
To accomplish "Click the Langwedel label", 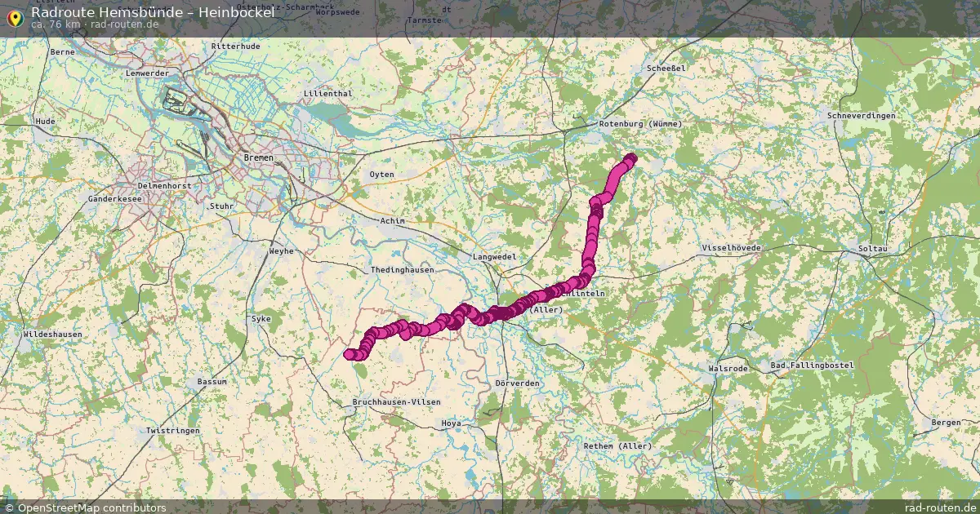I will pyautogui.click(x=494, y=257).
